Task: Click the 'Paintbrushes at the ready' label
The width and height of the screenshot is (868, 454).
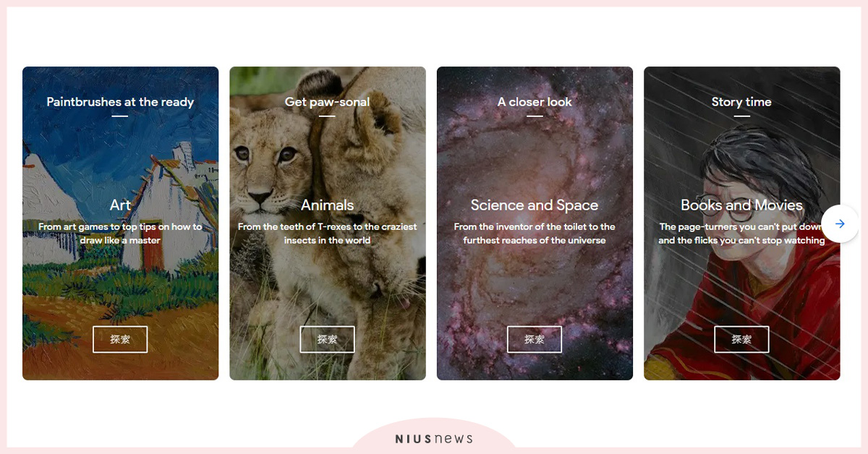Action: 120,102
